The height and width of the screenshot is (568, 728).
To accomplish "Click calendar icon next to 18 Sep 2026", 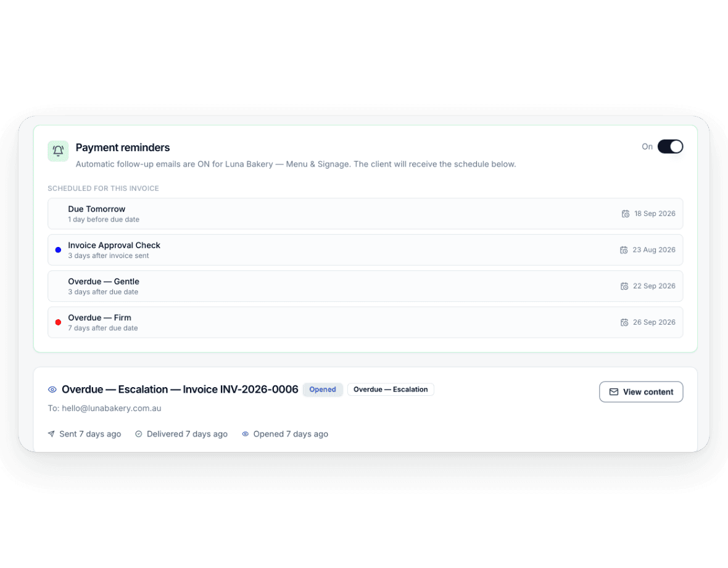I will pos(626,214).
